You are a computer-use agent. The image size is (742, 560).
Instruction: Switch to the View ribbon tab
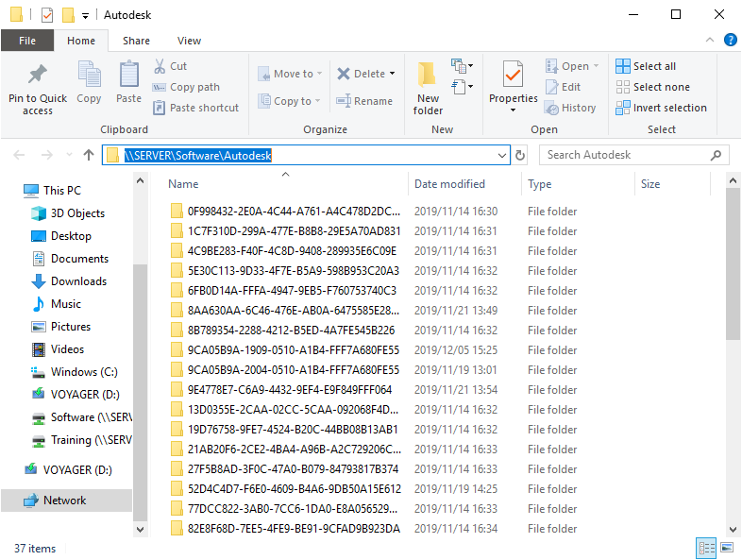[190, 41]
